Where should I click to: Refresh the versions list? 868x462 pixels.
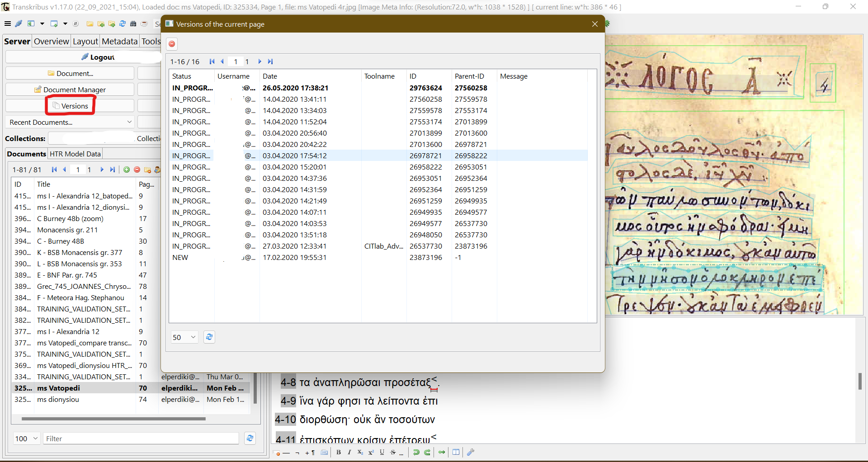pos(209,337)
